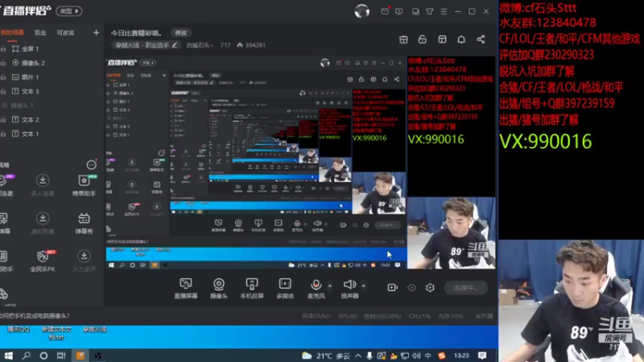Open the layout panel icon above the preview

(442, 39)
